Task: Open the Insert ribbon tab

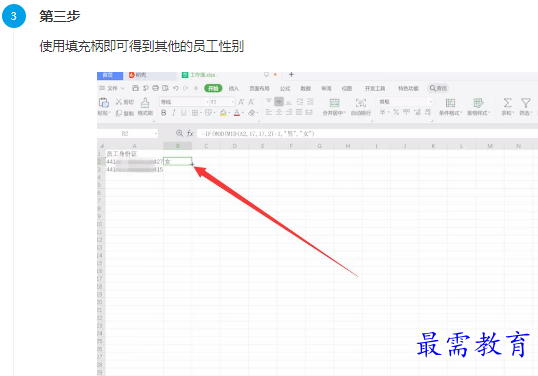Action: (234, 88)
